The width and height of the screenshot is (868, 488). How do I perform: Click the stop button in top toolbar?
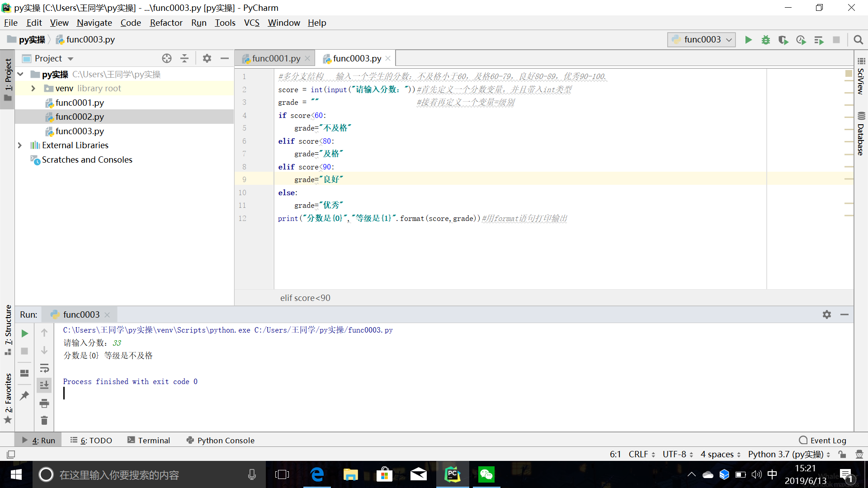pos(836,40)
